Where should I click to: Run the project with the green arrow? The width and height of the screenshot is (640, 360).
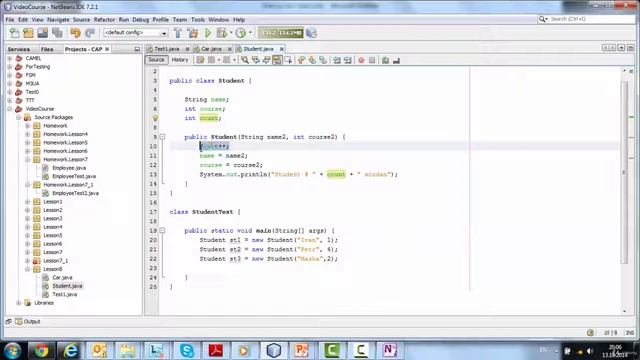point(208,33)
